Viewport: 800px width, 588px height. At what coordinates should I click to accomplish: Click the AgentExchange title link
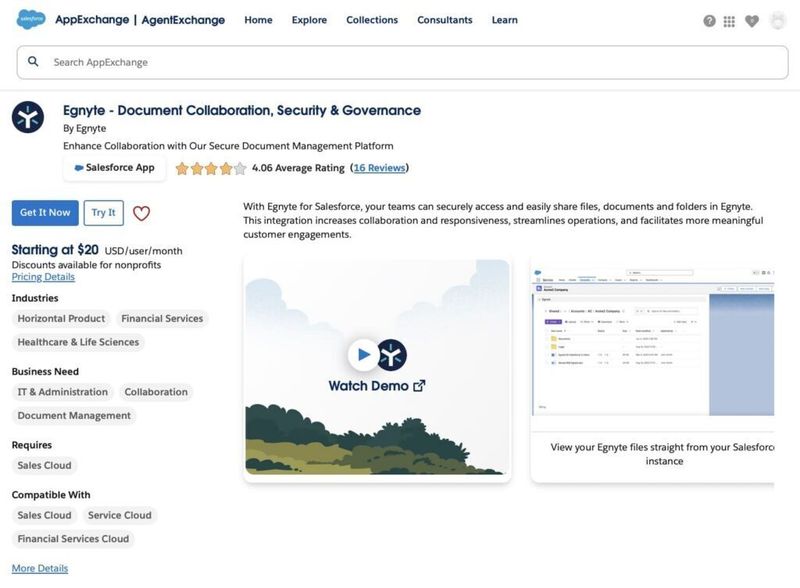pyautogui.click(x=183, y=20)
